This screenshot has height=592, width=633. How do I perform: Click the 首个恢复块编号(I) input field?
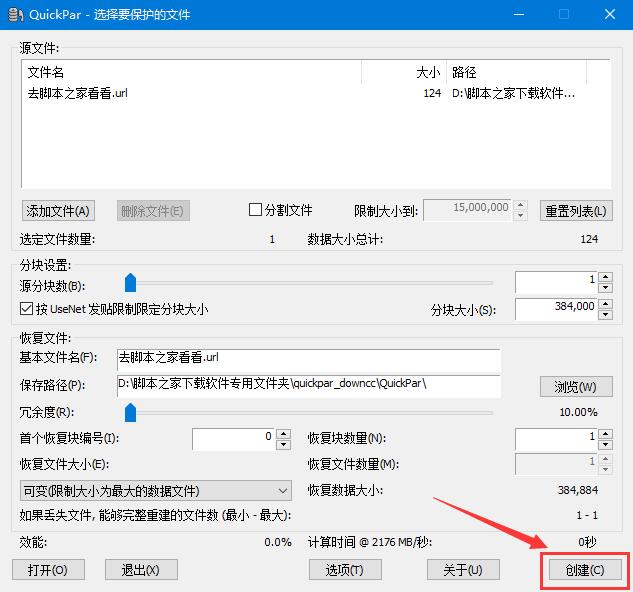(x=234, y=439)
